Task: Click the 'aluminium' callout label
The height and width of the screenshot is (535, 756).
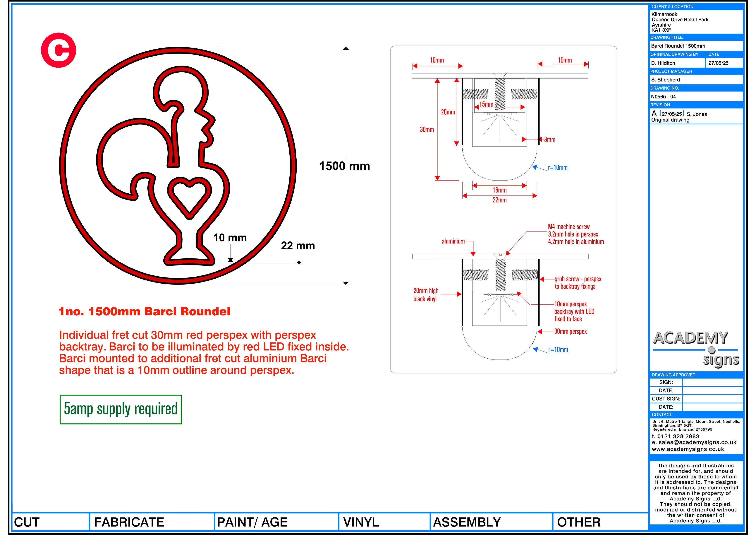Action: (x=453, y=241)
